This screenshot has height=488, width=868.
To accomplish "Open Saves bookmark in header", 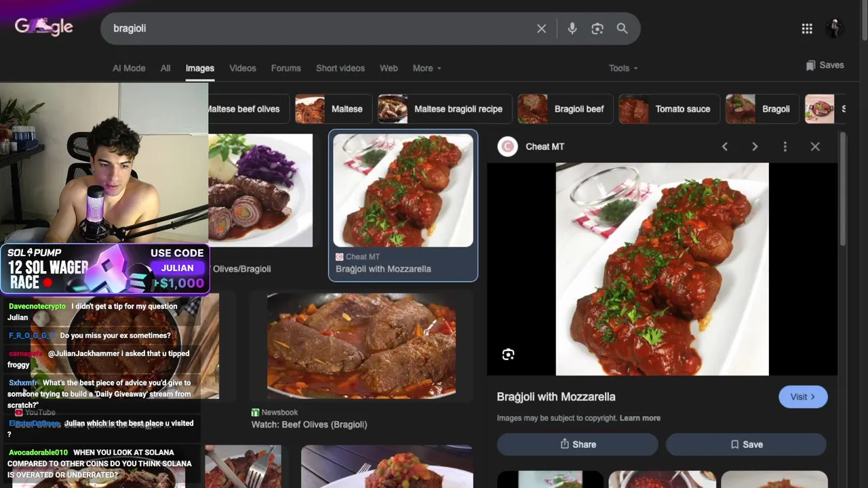I will pos(825,66).
